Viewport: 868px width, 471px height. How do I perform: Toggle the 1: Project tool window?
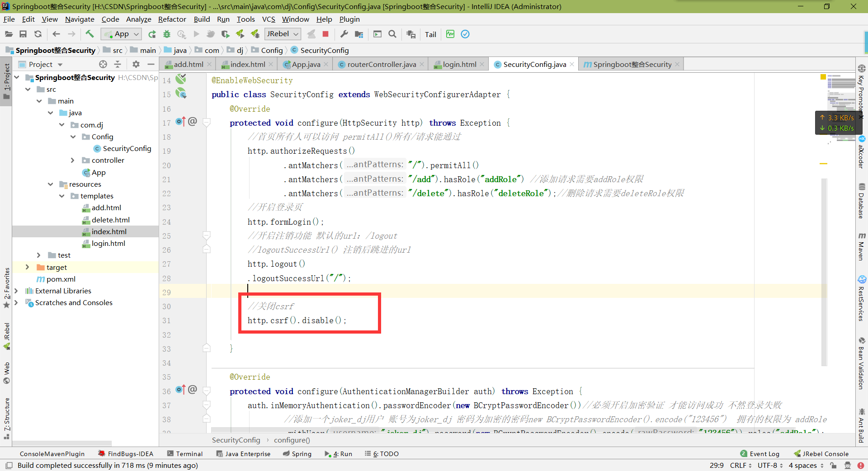point(6,81)
